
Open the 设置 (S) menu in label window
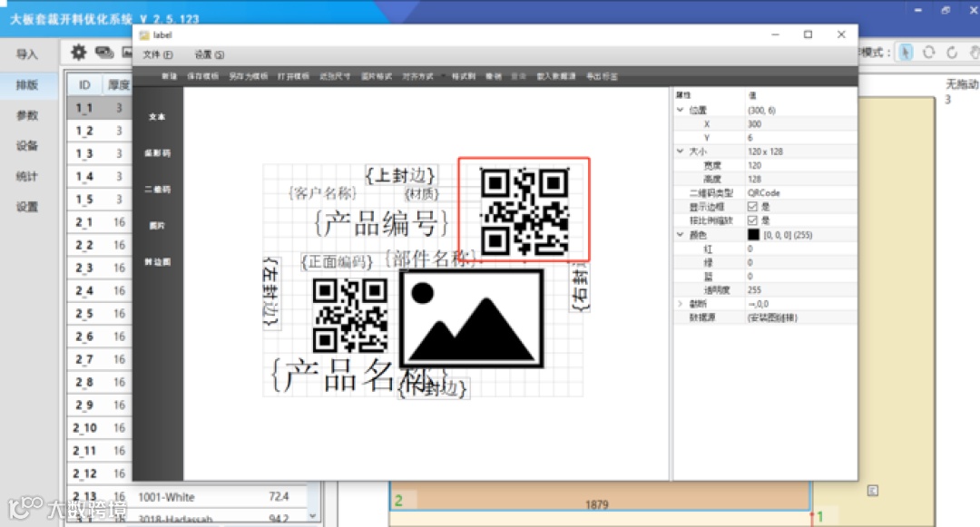[209, 55]
